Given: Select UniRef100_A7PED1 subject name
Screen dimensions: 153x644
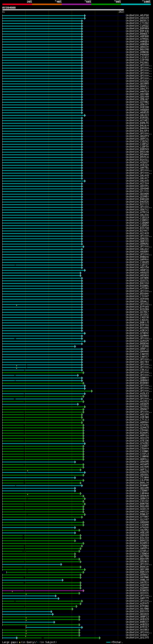Looking at the screenshot, I should tap(137, 39).
